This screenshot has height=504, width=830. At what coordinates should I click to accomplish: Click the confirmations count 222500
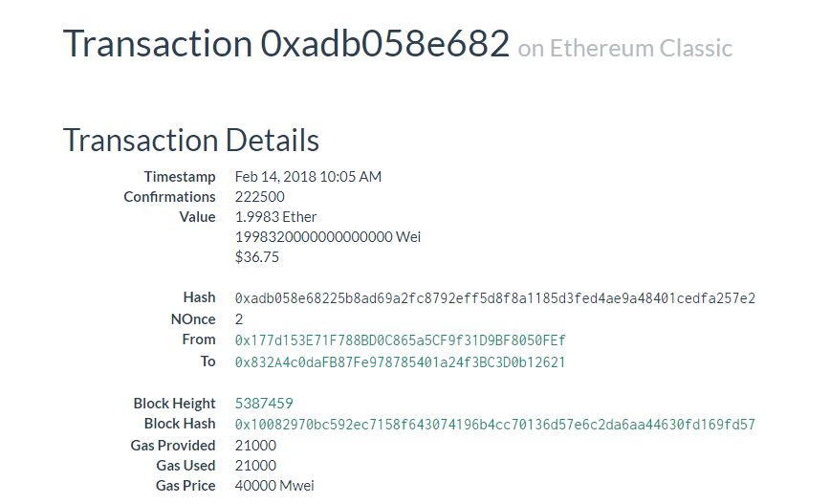(x=259, y=197)
